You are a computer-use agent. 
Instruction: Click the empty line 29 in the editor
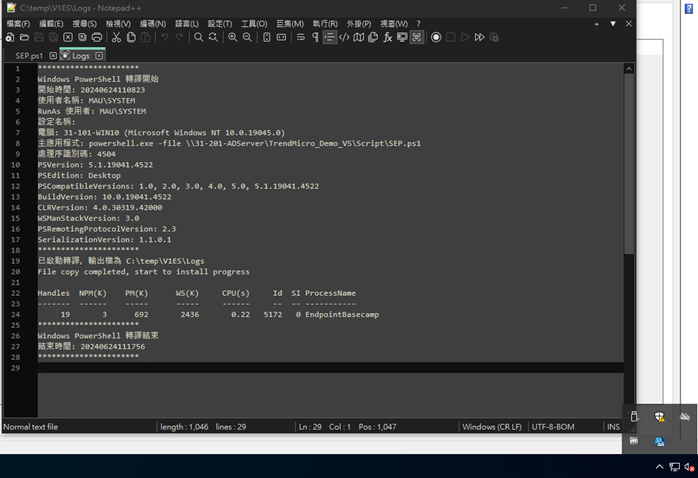pos(300,369)
